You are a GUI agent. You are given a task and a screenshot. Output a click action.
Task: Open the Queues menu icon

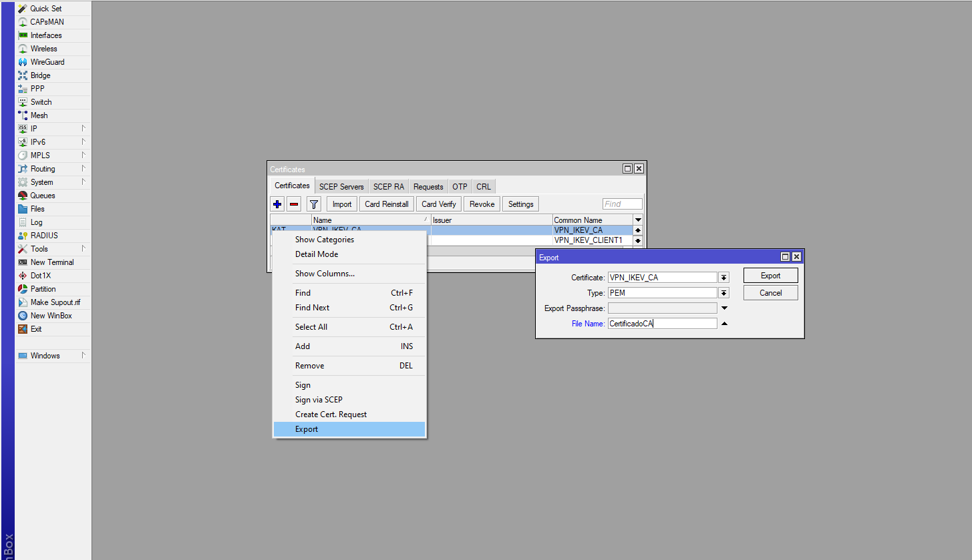point(23,196)
